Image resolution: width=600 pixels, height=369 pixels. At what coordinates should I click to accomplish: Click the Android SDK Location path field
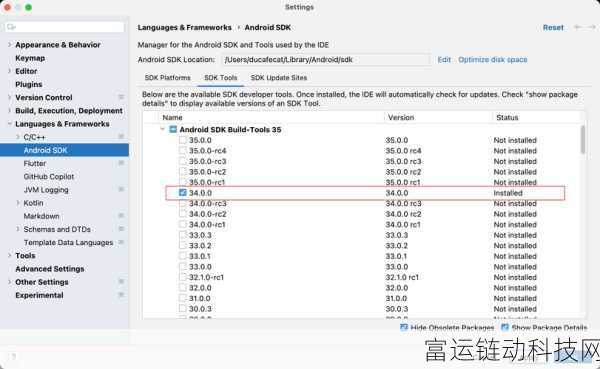coord(325,60)
